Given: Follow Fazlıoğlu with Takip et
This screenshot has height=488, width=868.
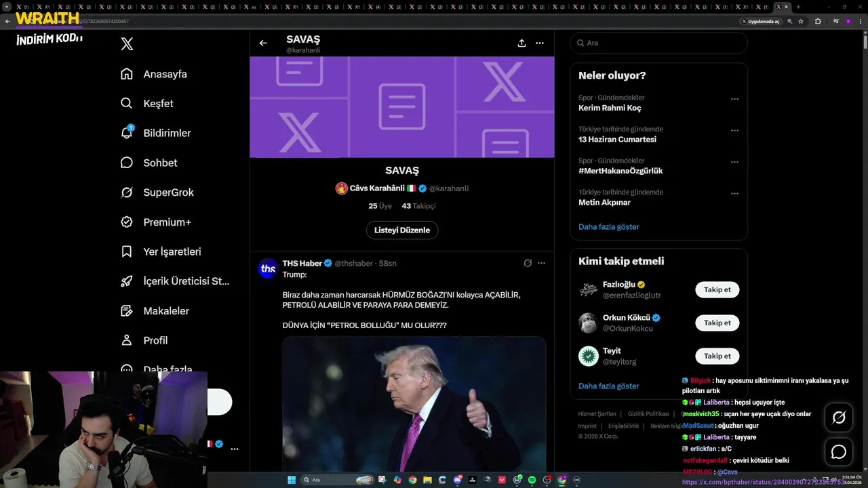Looking at the screenshot, I should point(717,289).
